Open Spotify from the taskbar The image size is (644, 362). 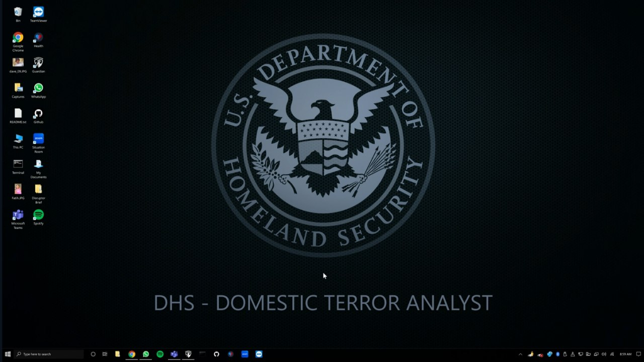tap(160, 354)
